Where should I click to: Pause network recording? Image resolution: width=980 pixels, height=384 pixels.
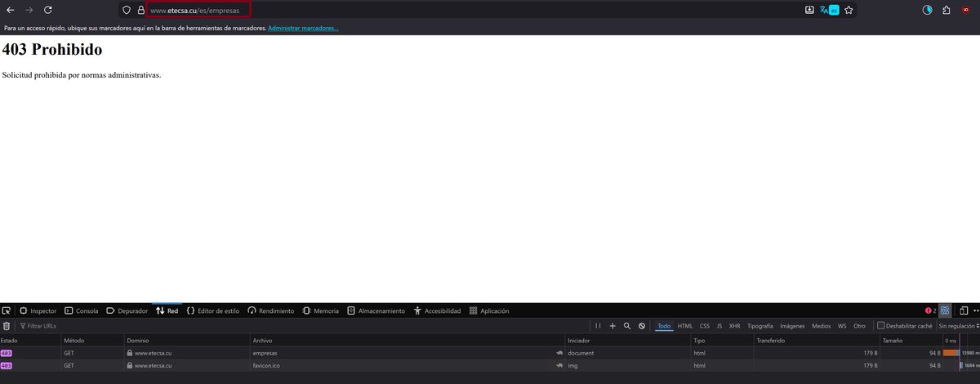(x=598, y=325)
